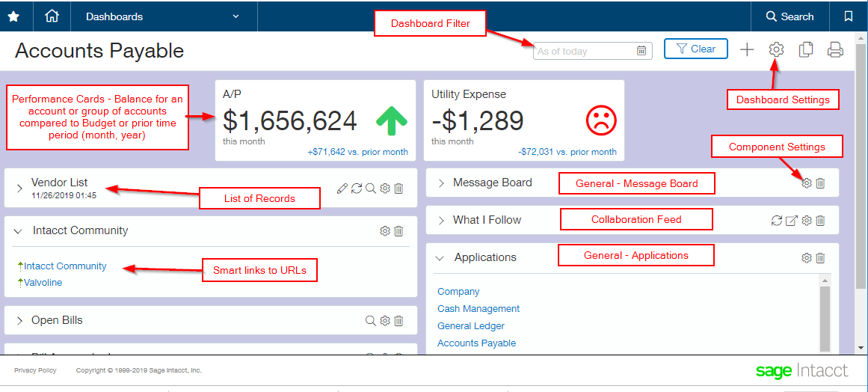Delete the Applications component
The height and width of the screenshot is (392, 868).
[x=820, y=258]
